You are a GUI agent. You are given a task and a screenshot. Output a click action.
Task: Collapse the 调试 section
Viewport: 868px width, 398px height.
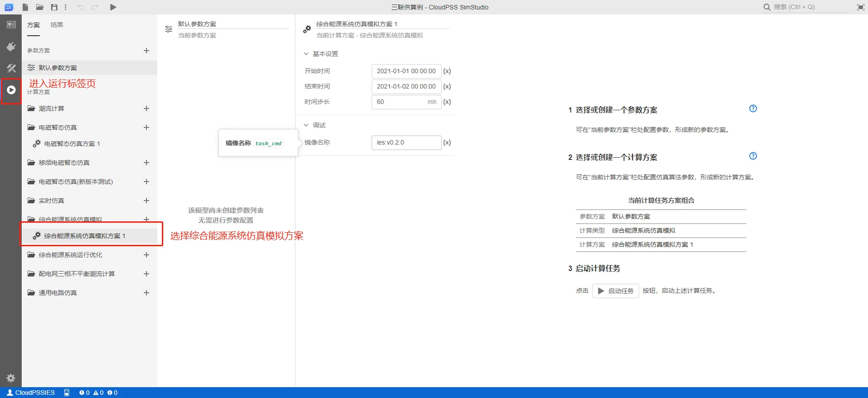(x=306, y=125)
